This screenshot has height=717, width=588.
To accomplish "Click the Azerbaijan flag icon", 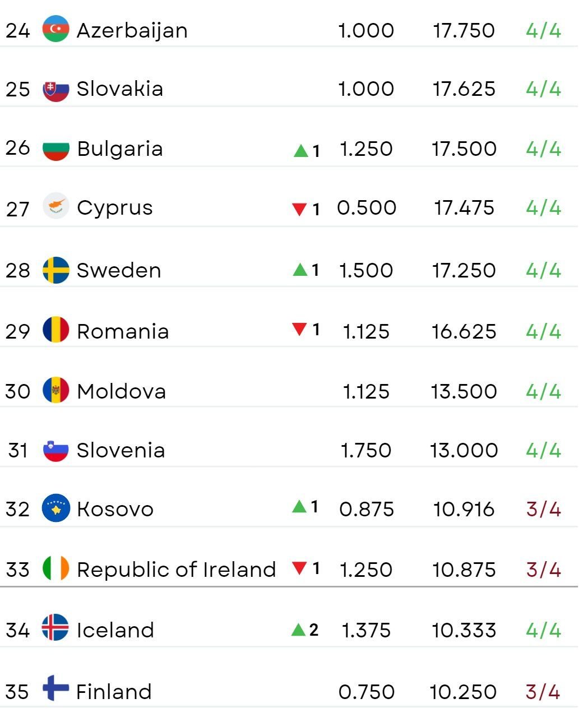I will coord(56,29).
